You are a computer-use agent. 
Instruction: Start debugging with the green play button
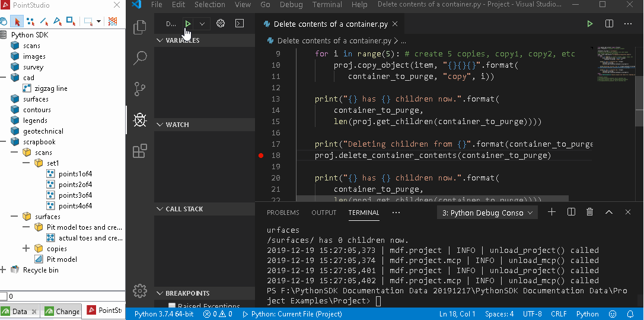pos(187,24)
